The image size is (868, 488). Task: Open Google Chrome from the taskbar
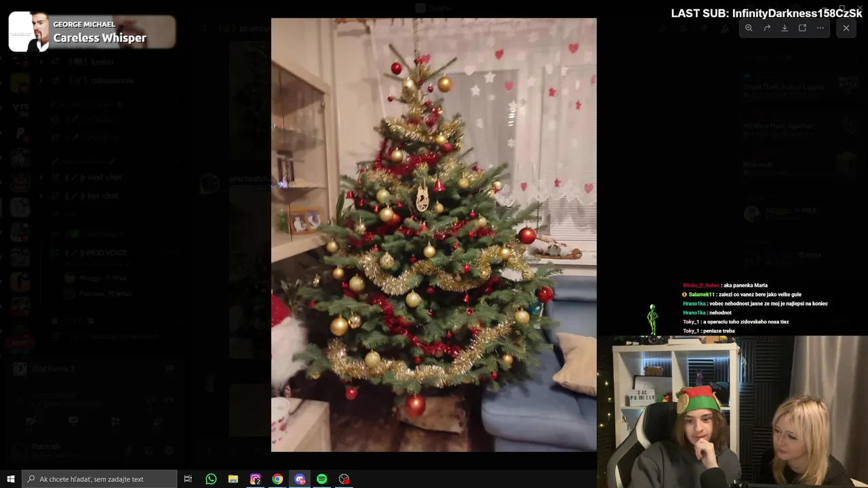277,479
